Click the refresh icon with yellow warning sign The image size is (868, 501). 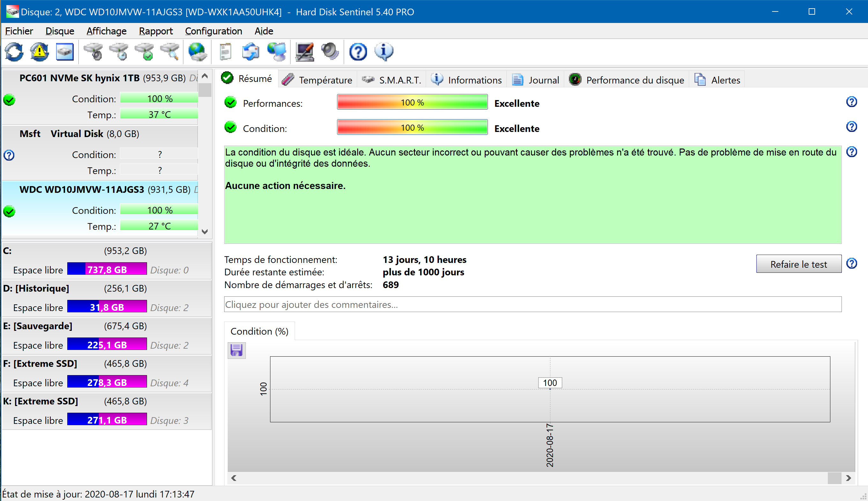[40, 52]
